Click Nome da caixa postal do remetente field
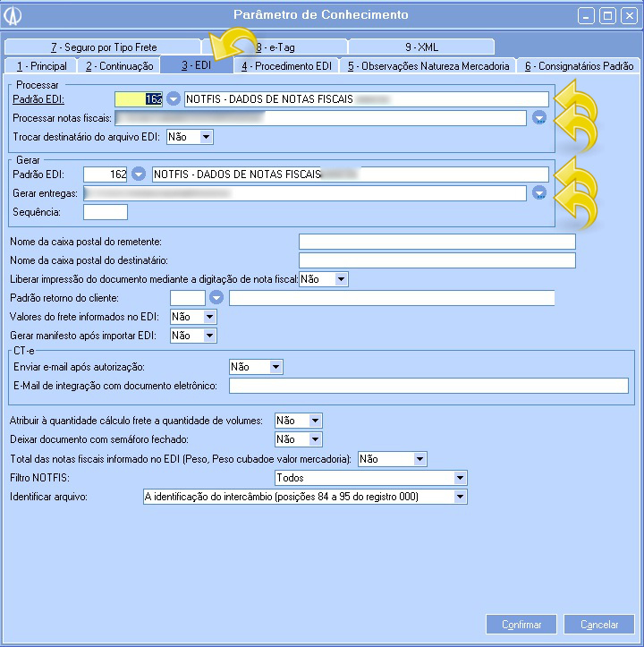The height and width of the screenshot is (647, 644). (436, 242)
